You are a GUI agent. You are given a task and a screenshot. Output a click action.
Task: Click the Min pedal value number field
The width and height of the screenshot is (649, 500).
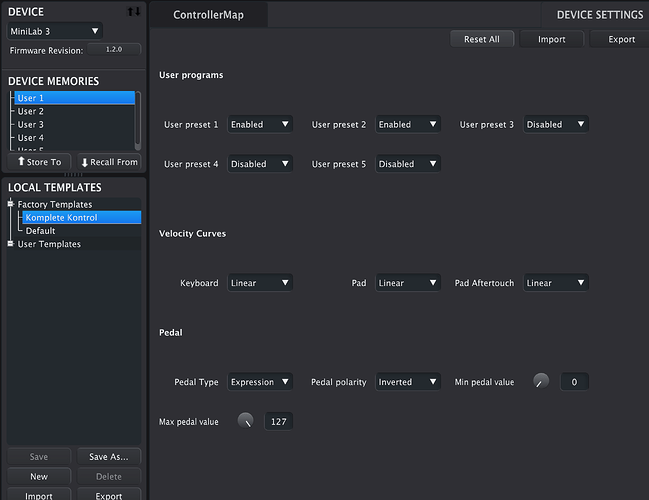574,382
